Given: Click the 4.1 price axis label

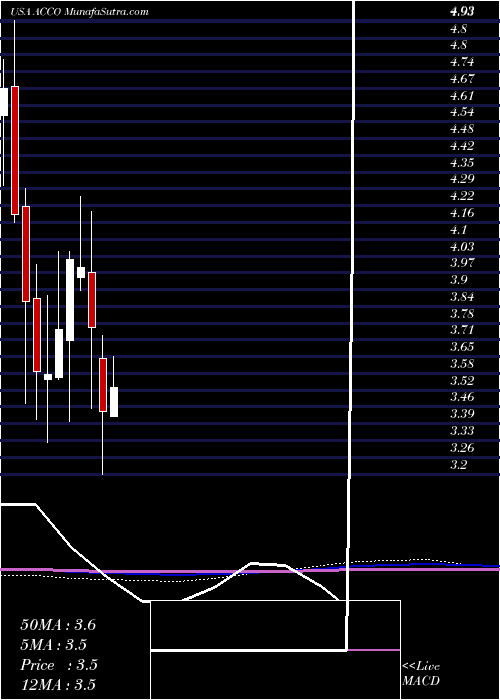Looking at the screenshot, I should point(458,230).
